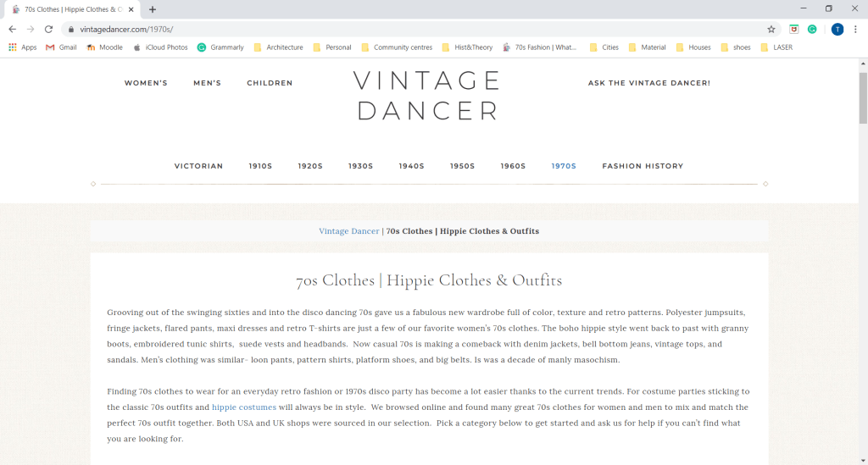Select the 1920S era menu item
This screenshot has width=868, height=465.
tap(310, 166)
